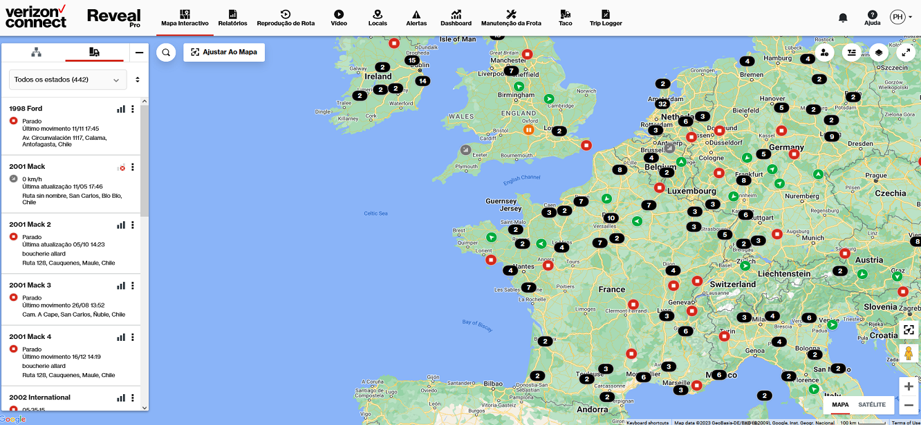Open Locais menu
Image resolution: width=921 pixels, height=425 pixels.
pyautogui.click(x=377, y=18)
